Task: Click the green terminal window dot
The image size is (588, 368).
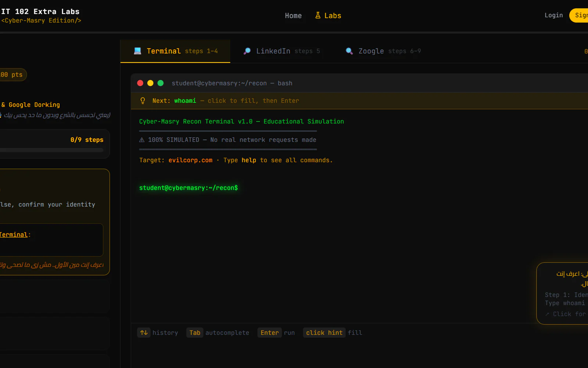Action: [x=161, y=83]
